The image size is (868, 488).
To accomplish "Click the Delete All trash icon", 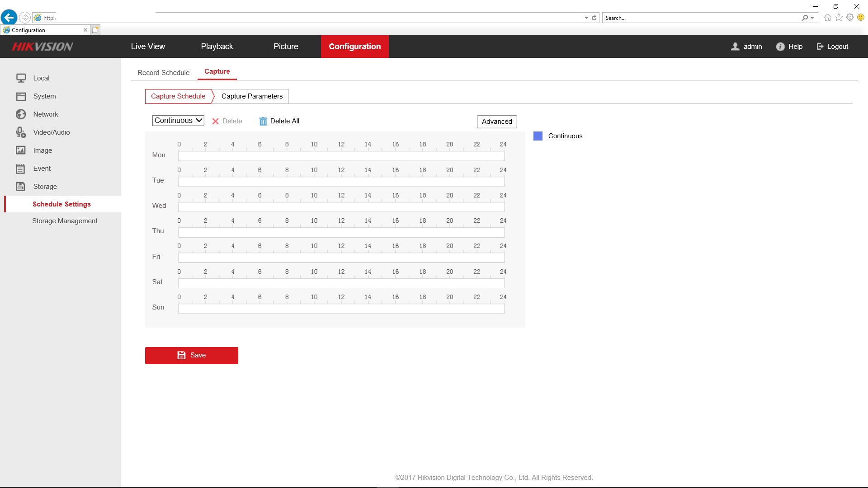I will pyautogui.click(x=263, y=121).
